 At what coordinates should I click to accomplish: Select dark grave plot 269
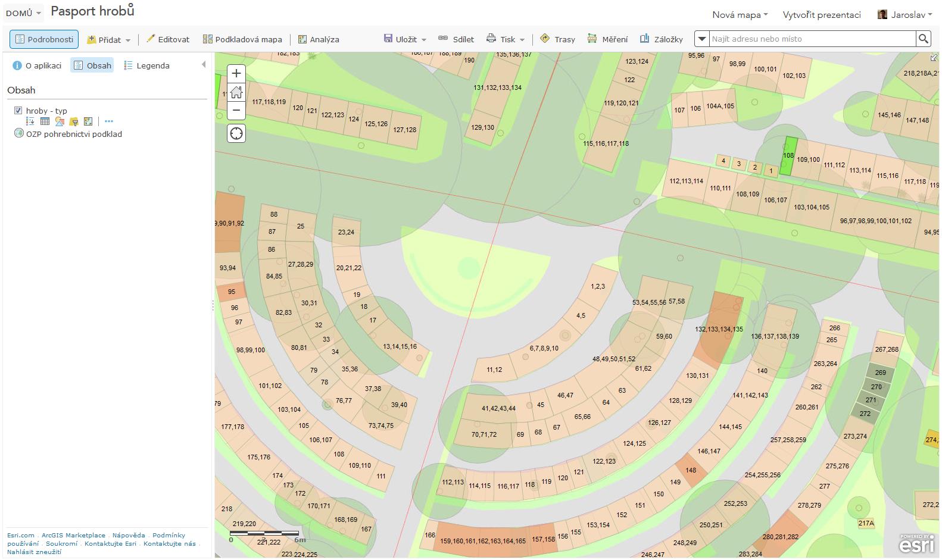point(880,373)
